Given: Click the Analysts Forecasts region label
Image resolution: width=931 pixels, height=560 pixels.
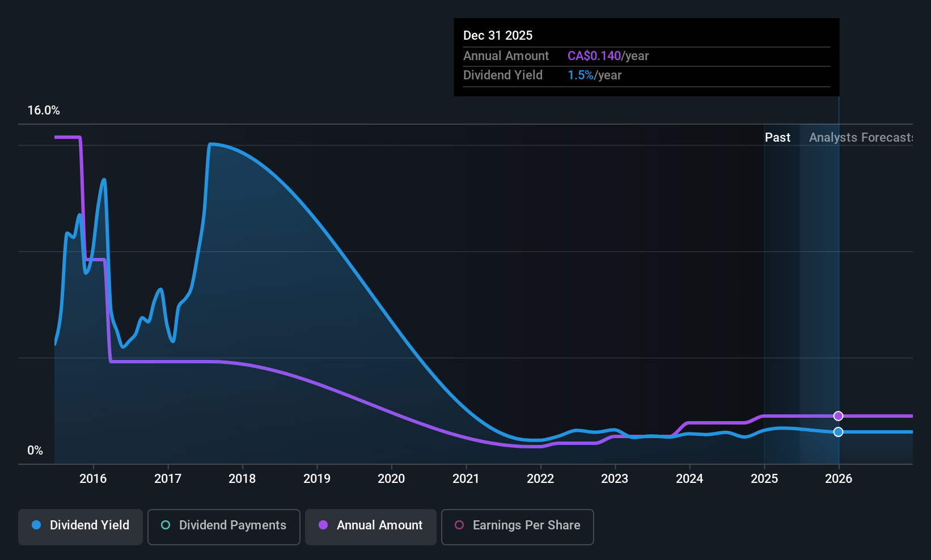Looking at the screenshot, I should [x=861, y=137].
